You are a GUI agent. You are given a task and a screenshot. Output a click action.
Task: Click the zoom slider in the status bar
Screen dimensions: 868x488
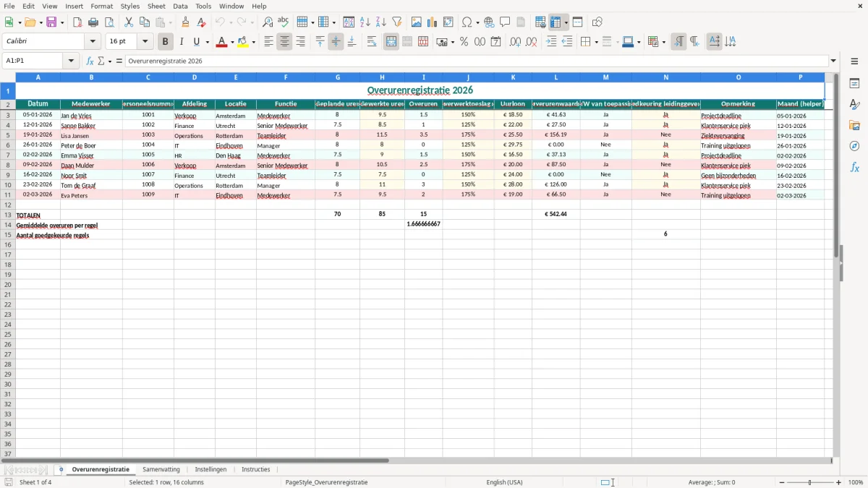809,482
